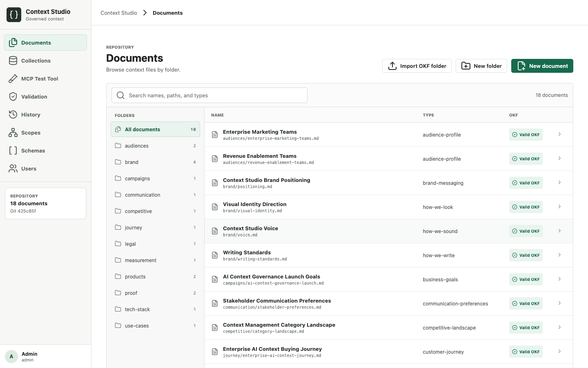Click the proof folder icon
588x368 pixels.
[x=118, y=293]
